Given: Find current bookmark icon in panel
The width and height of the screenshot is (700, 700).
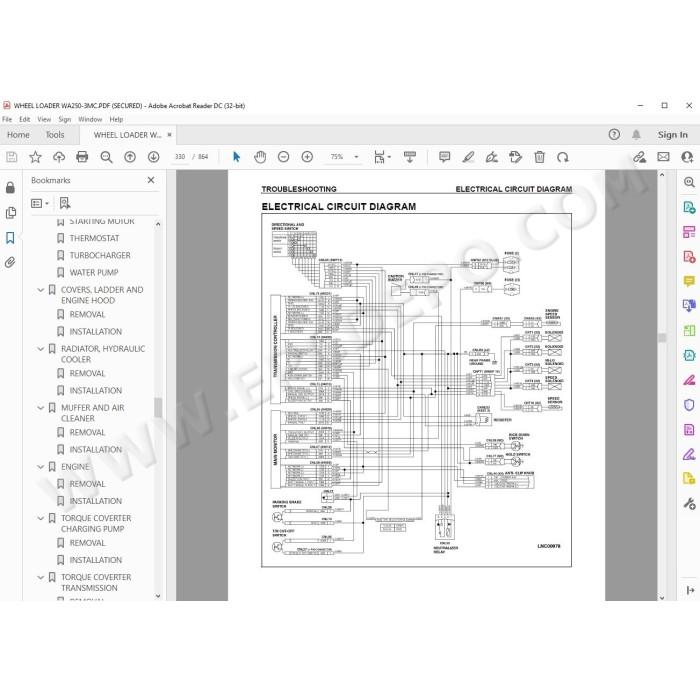Looking at the screenshot, I should [65, 203].
